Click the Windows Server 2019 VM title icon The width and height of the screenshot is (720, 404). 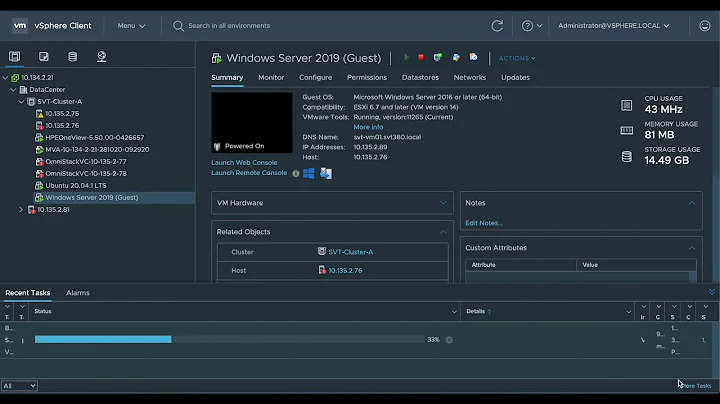[216, 58]
